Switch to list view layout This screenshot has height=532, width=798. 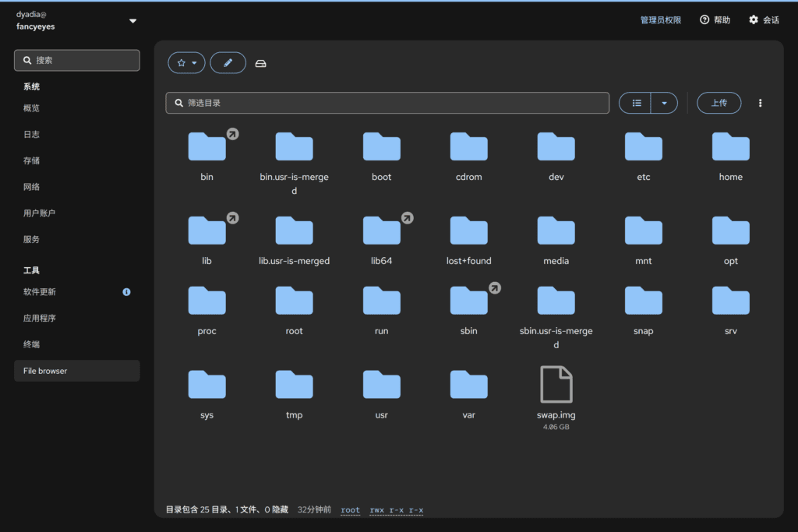click(635, 104)
